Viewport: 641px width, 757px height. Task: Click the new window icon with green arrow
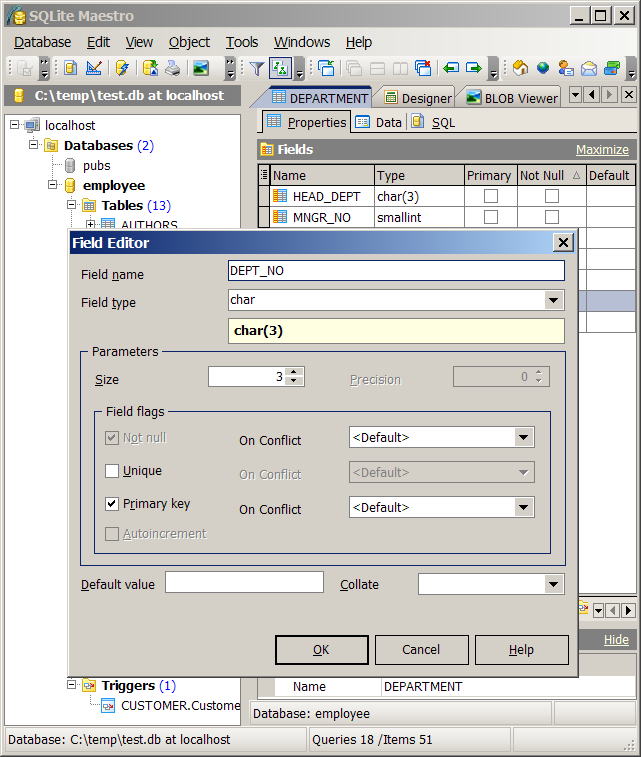327,68
